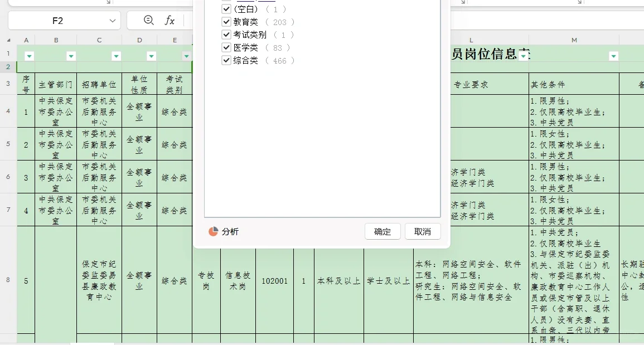This screenshot has height=345, width=644.
Task: Confirm the filter with the 确定 button
Action: tap(382, 231)
